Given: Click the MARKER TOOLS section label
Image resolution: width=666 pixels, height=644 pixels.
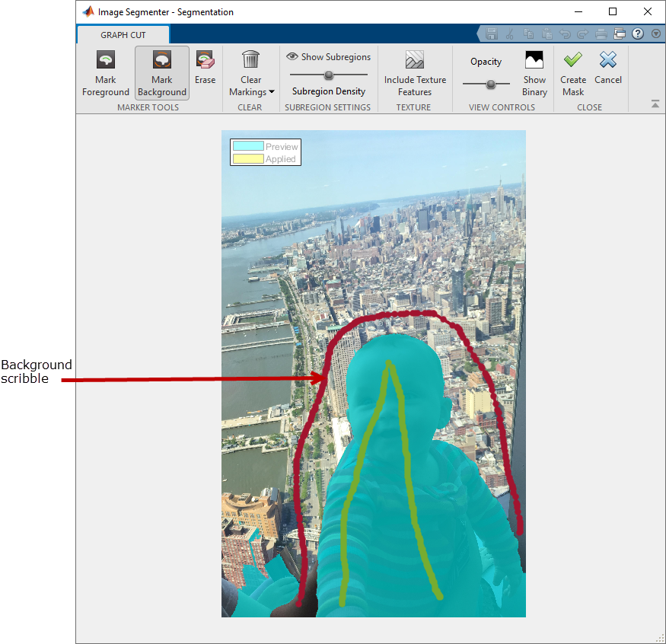Looking at the screenshot, I should [x=148, y=107].
